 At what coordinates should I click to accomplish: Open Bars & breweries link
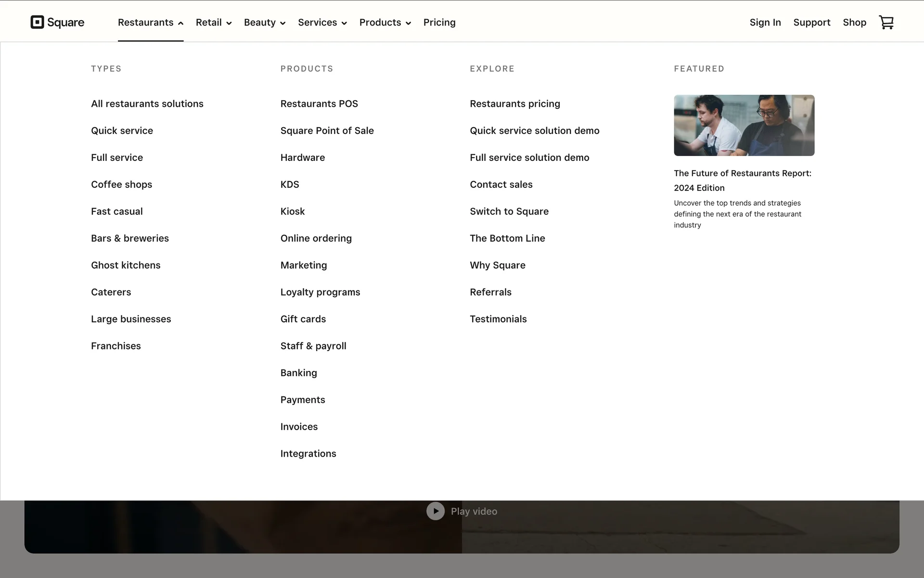tap(129, 238)
